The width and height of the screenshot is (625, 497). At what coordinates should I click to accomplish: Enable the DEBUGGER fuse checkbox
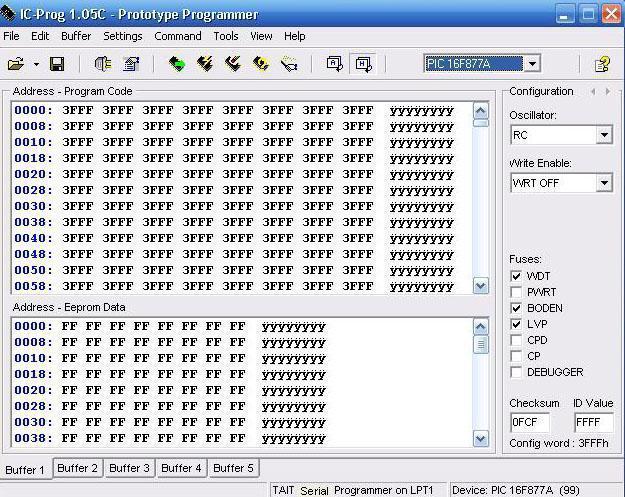coord(516,372)
